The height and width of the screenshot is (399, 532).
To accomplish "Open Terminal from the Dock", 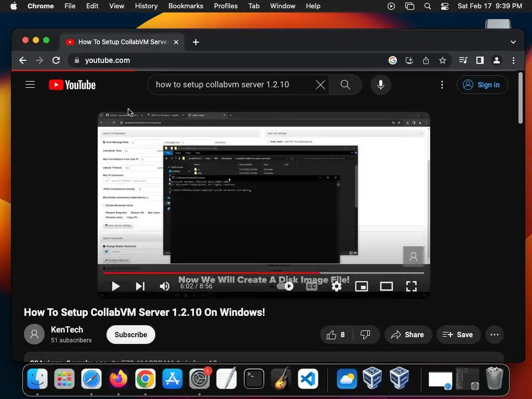I will click(x=254, y=379).
